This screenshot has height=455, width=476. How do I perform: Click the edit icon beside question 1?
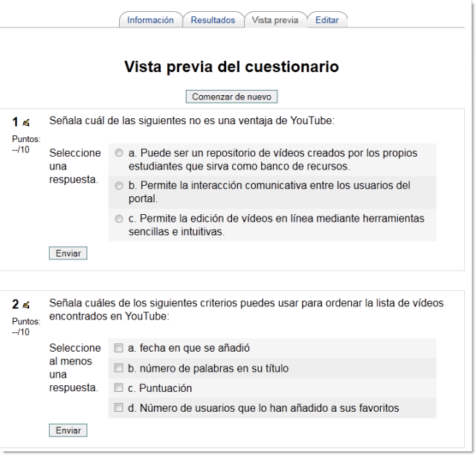(x=26, y=122)
